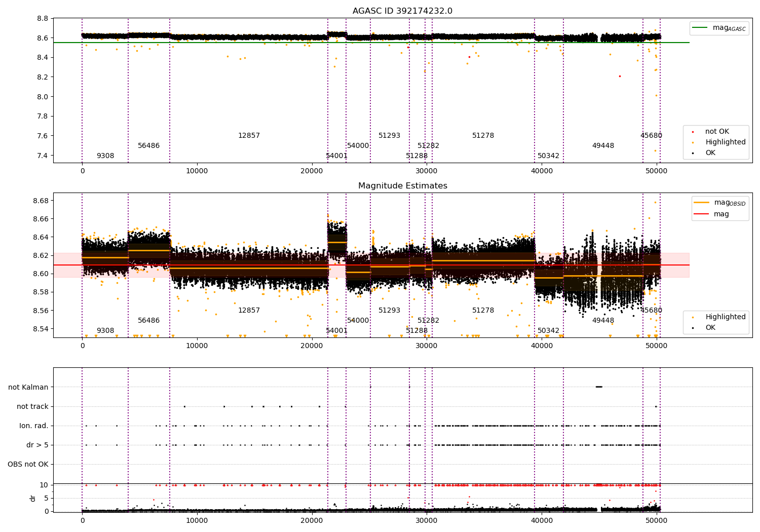Click the 50000 x-tick of the top plot

(657, 171)
